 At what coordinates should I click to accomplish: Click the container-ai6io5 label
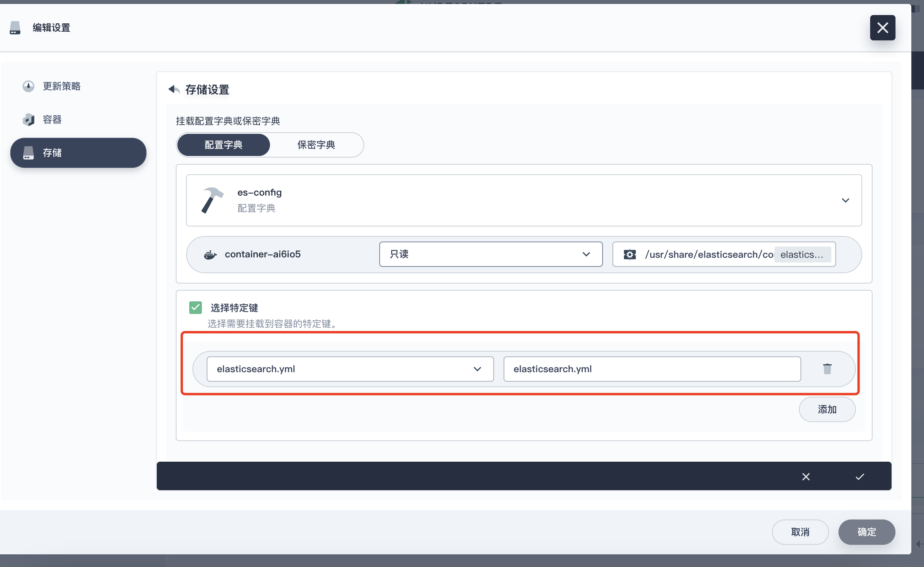pos(263,254)
